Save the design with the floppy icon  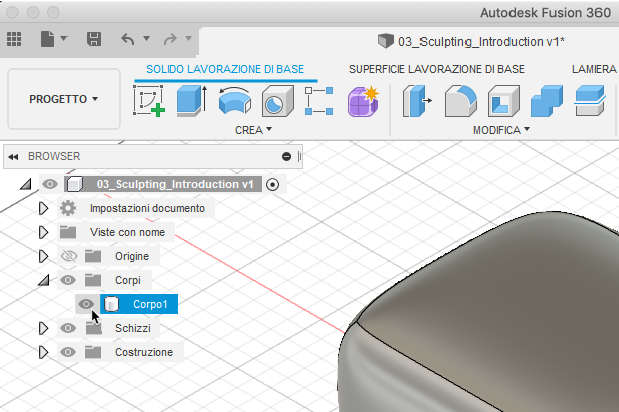pyautogui.click(x=94, y=39)
